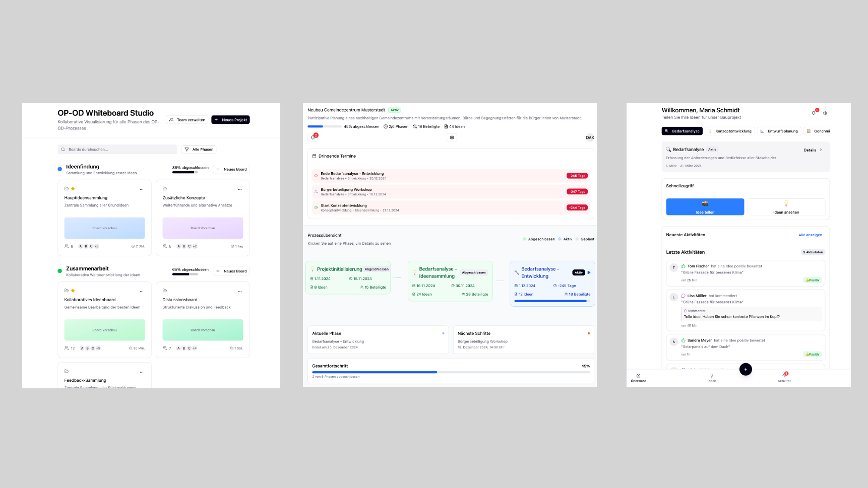Open the Zusätzliche Konzepte Board Vorschau thumbnail
The height and width of the screenshot is (488, 868).
[x=203, y=228]
